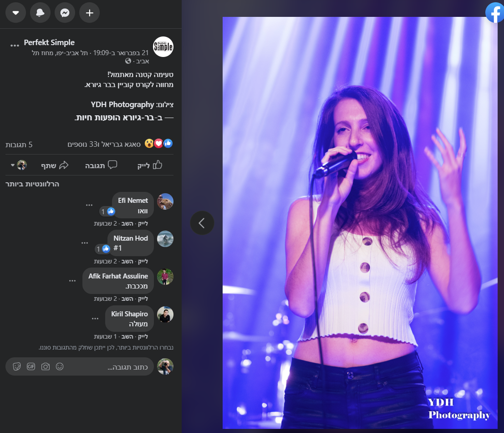Reply to Nitzan Hod's comment
The image size is (504, 433).
[127, 261]
